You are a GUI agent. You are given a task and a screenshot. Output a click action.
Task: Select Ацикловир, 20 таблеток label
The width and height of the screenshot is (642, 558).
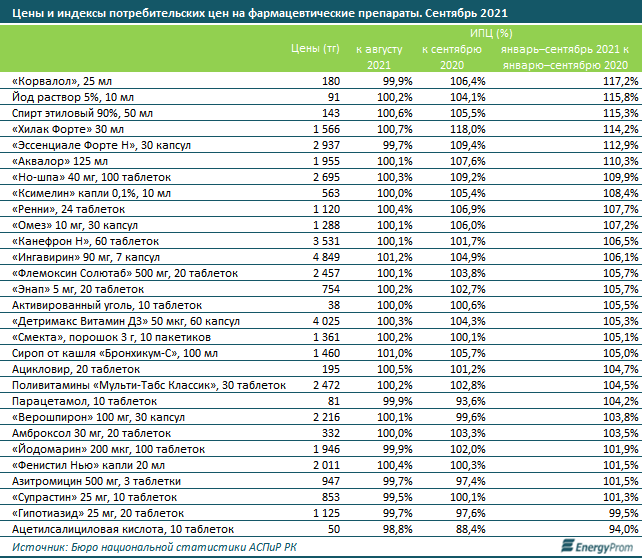76,369
